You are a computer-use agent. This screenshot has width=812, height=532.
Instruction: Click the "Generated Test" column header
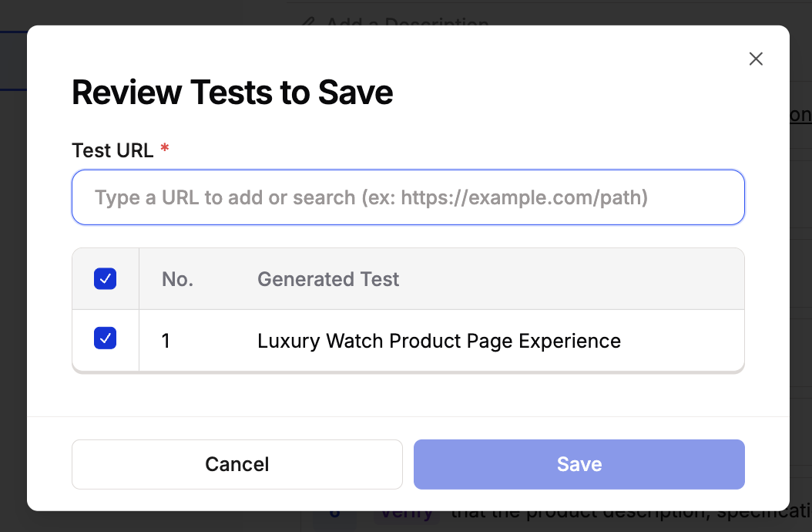point(328,279)
